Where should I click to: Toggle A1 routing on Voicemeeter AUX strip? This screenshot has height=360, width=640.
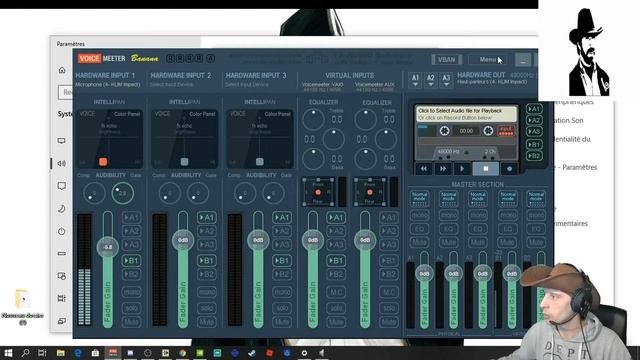pyautogui.click(x=389, y=218)
